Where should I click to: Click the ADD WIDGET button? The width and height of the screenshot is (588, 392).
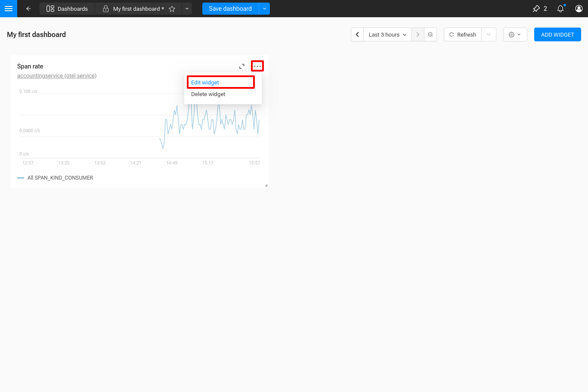point(557,34)
